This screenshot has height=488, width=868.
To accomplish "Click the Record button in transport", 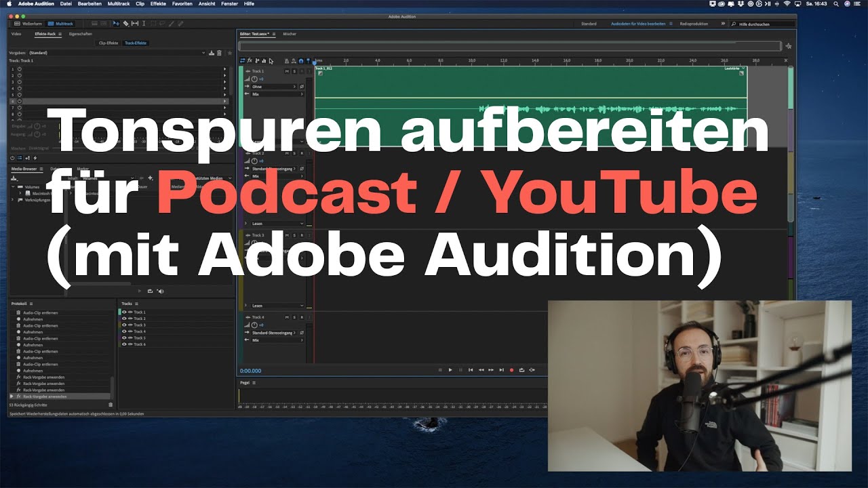I will point(512,370).
